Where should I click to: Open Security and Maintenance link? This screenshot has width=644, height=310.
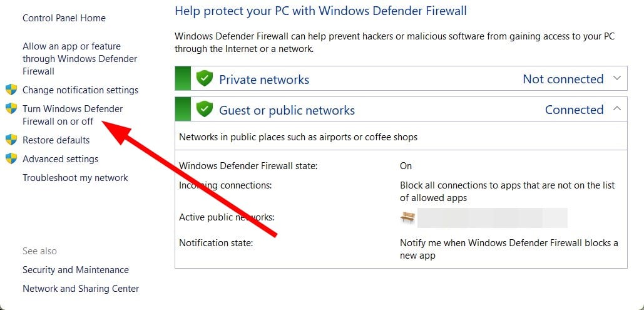(76, 270)
